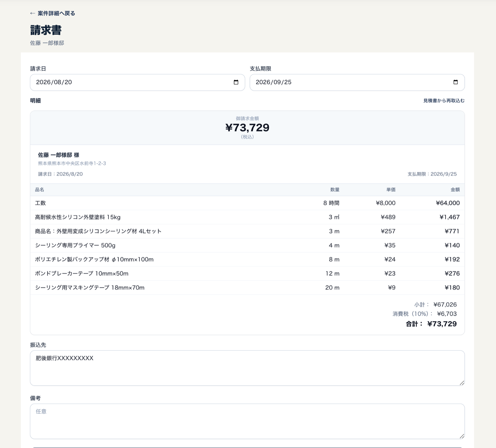The height and width of the screenshot is (448, 496).
Task: Click the 8 時間 quantity cell
Action: coord(331,203)
